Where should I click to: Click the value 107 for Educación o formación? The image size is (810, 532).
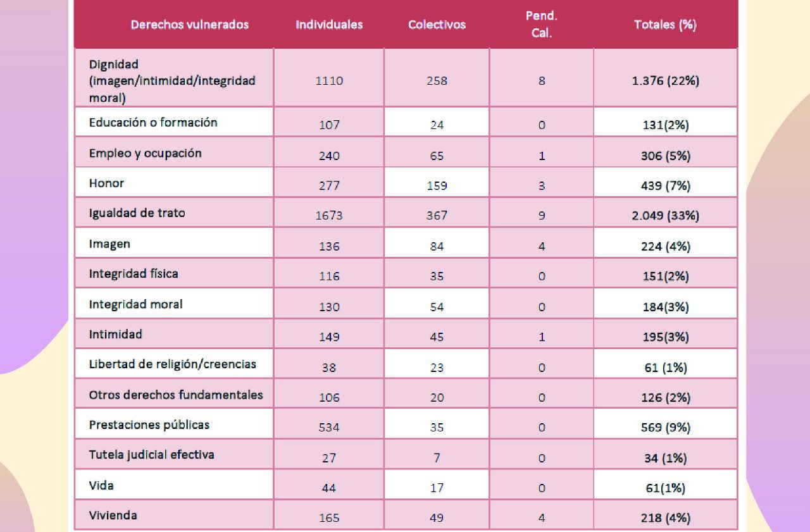click(x=329, y=125)
